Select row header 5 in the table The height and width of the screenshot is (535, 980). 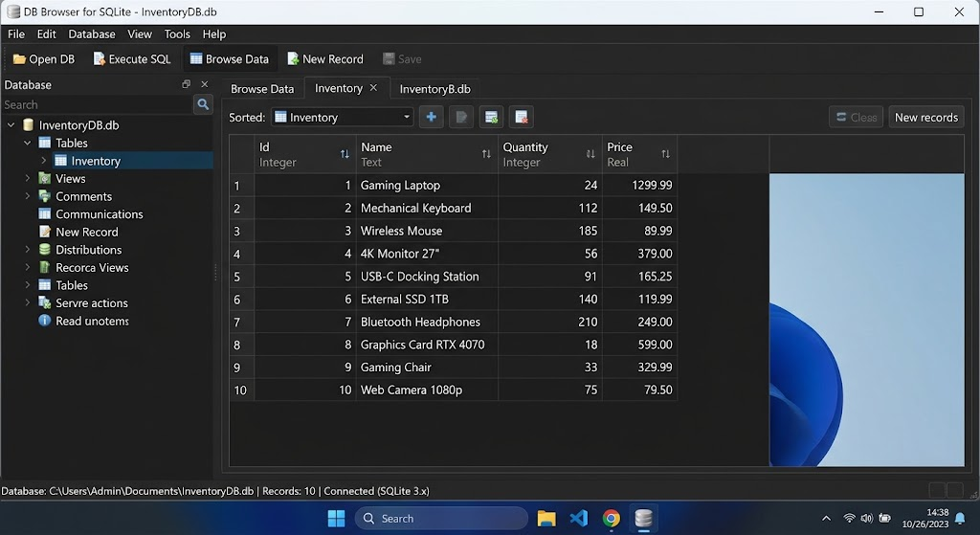tap(241, 277)
